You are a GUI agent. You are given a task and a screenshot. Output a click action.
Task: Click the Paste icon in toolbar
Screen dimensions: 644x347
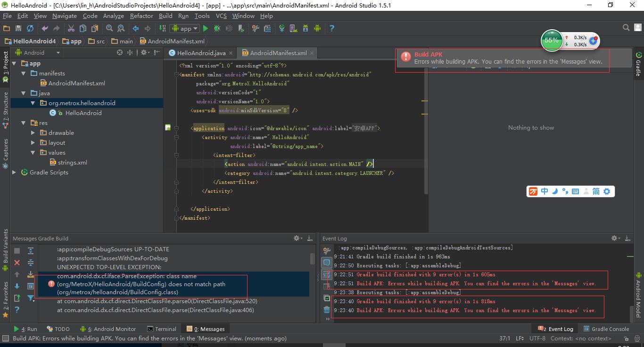click(94, 28)
